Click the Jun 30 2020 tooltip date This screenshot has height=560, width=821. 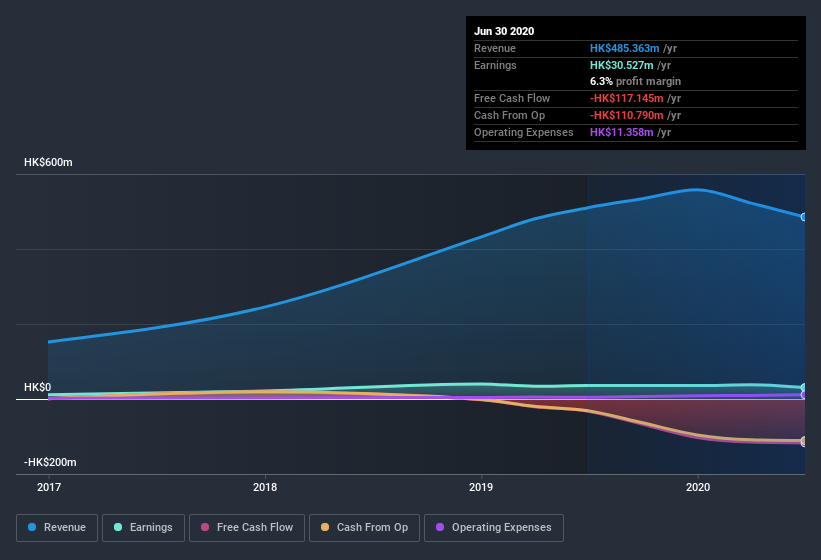pyautogui.click(x=504, y=31)
